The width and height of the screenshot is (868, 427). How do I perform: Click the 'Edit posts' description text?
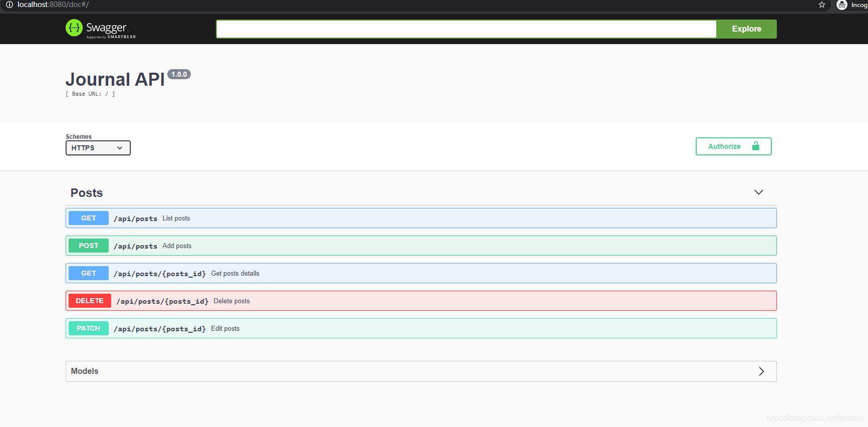[x=225, y=329]
